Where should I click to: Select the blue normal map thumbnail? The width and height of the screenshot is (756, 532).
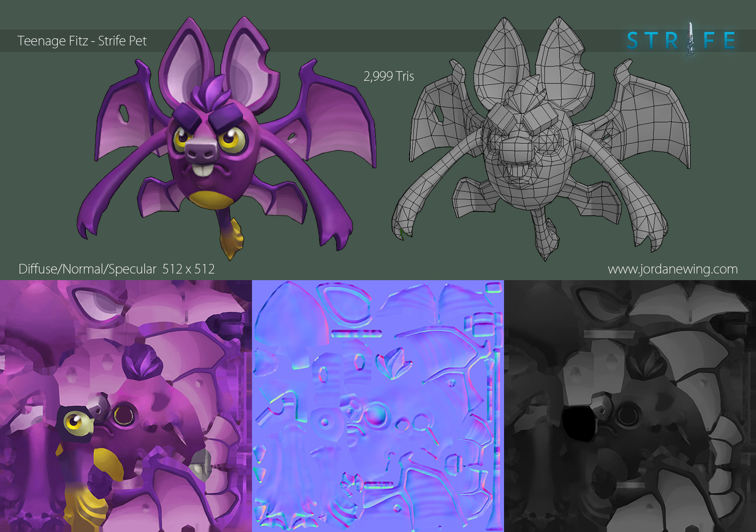pyautogui.click(x=378, y=406)
